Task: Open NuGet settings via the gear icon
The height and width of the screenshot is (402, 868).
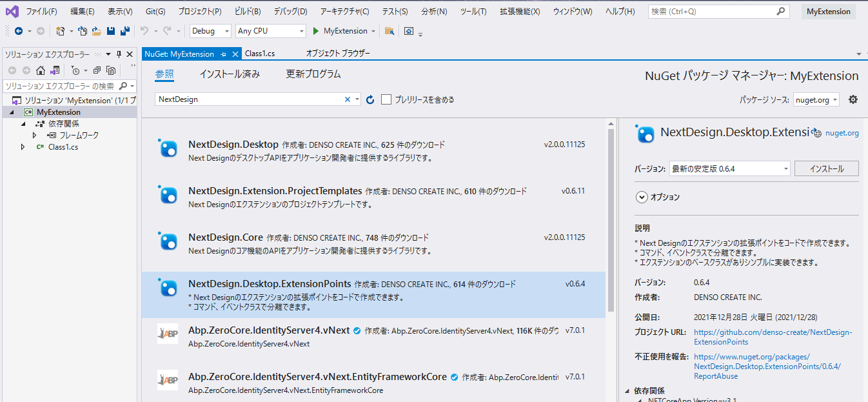Action: tap(853, 99)
